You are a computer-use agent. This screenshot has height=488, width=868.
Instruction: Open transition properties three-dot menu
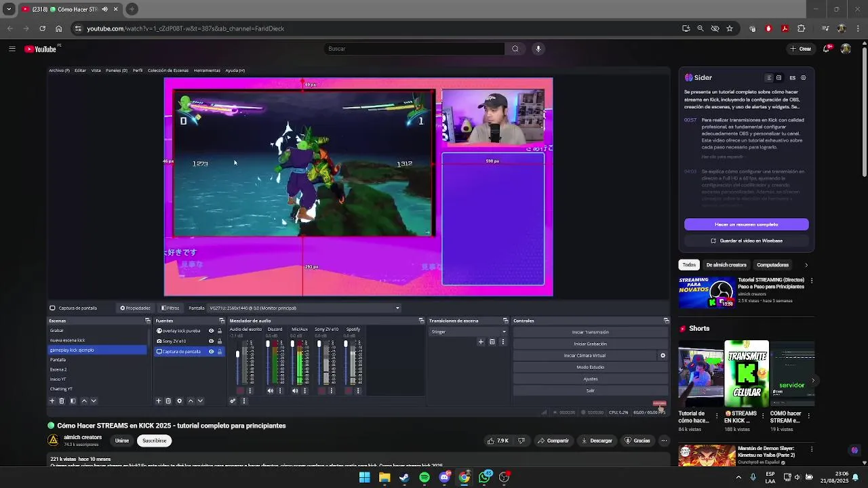point(502,342)
